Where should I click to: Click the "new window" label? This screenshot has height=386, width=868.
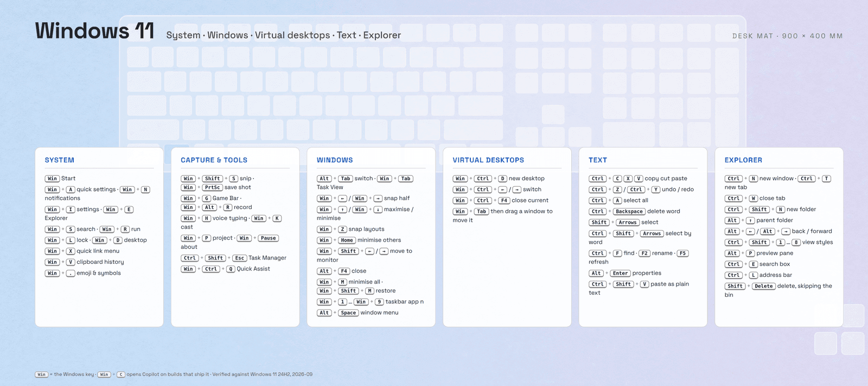(x=776, y=179)
